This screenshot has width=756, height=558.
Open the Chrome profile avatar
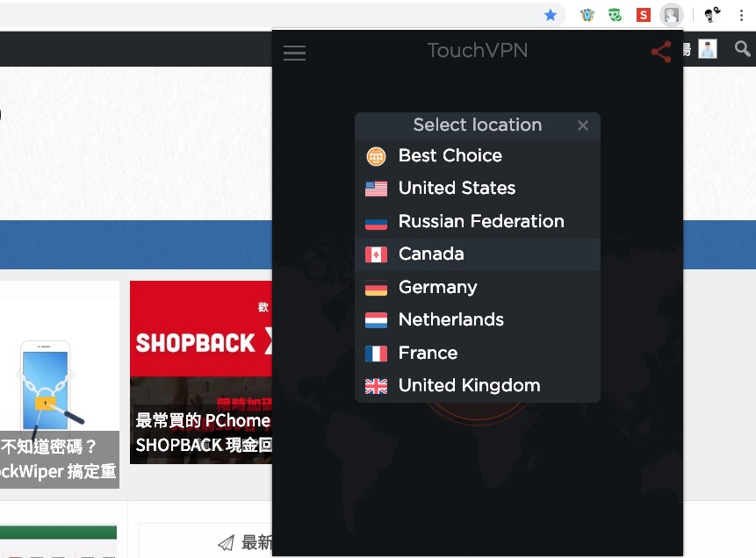click(711, 15)
